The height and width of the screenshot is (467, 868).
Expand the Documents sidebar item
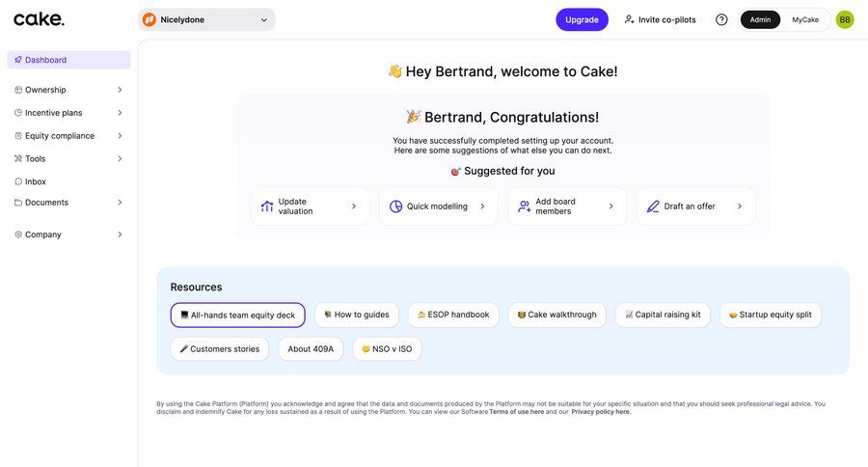[x=68, y=203]
